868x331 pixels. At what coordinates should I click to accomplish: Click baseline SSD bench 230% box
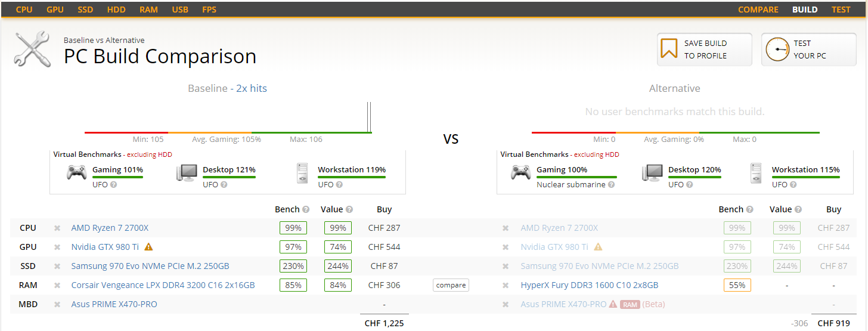point(293,266)
